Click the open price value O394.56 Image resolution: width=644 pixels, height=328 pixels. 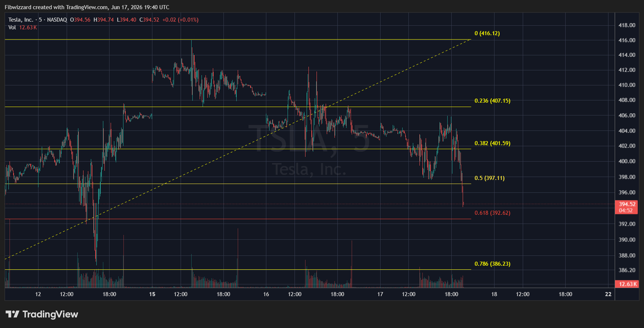pyautogui.click(x=80, y=20)
